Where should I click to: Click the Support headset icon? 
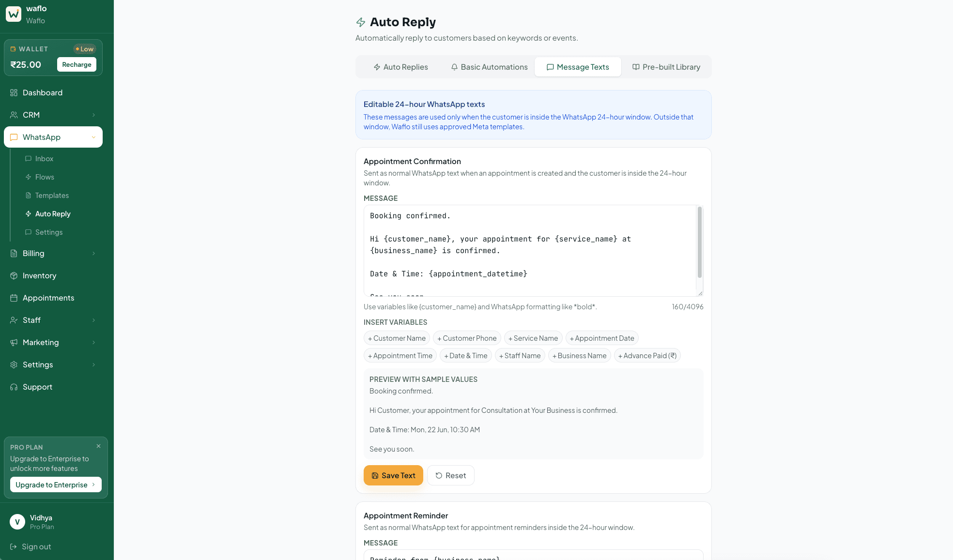(14, 387)
